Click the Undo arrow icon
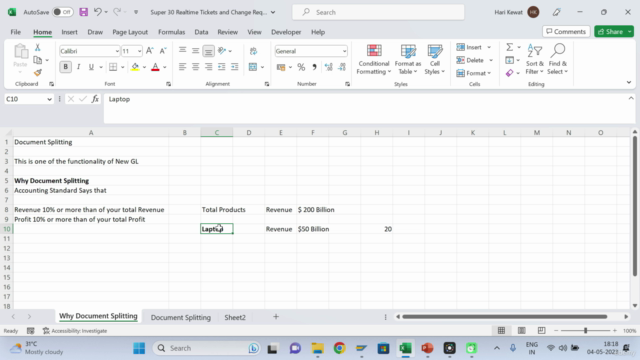Image resolution: width=640 pixels, height=360 pixels. click(x=98, y=12)
